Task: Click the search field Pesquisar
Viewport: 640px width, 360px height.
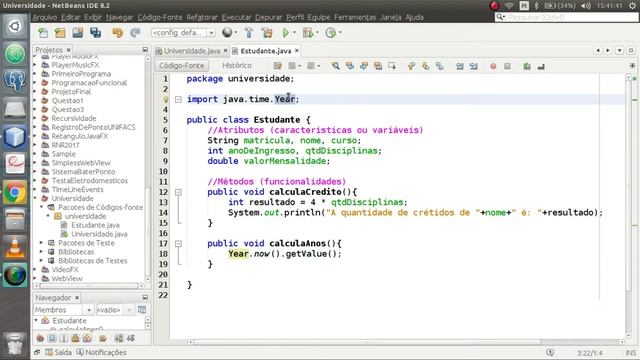Action: pos(567,17)
